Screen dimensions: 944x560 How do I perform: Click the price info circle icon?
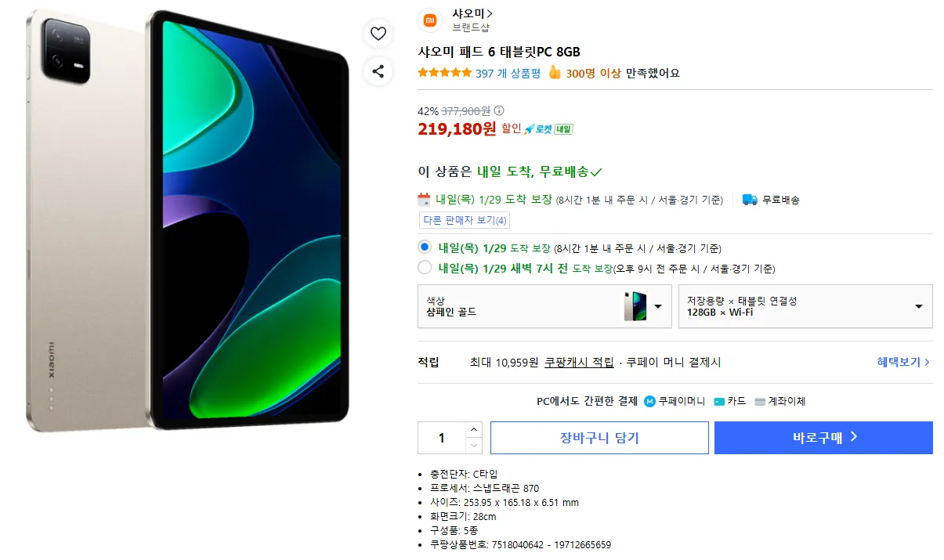[x=499, y=110]
